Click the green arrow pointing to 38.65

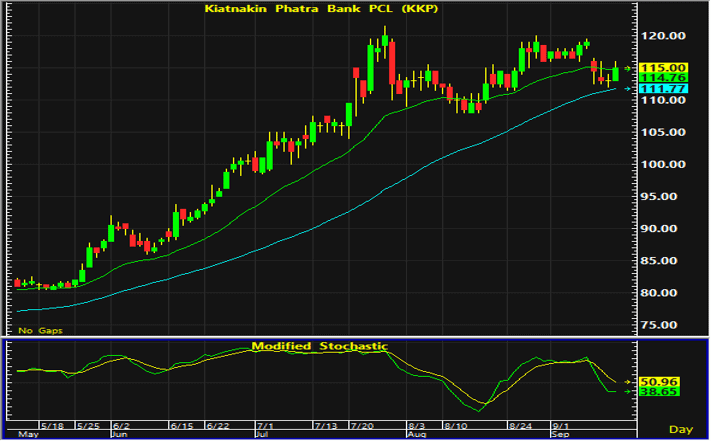628,392
